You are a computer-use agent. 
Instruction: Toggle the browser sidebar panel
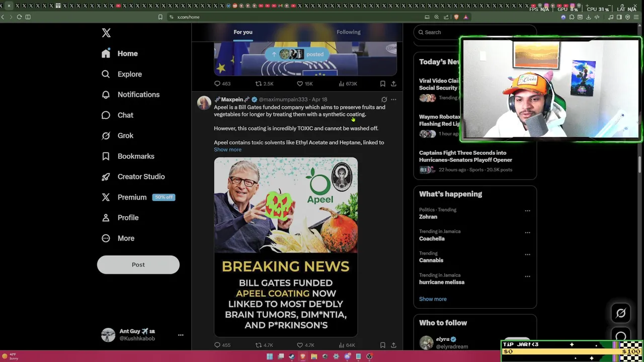coord(619,17)
